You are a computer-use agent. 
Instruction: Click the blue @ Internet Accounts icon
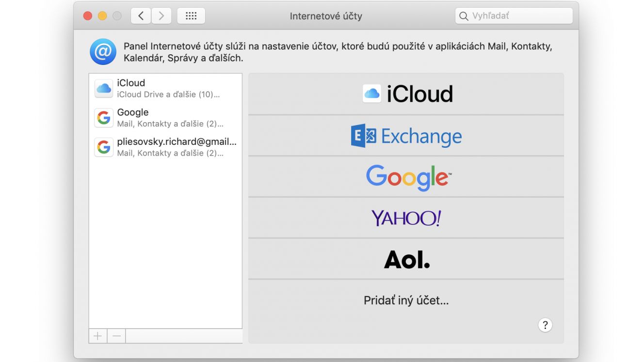coord(103,52)
